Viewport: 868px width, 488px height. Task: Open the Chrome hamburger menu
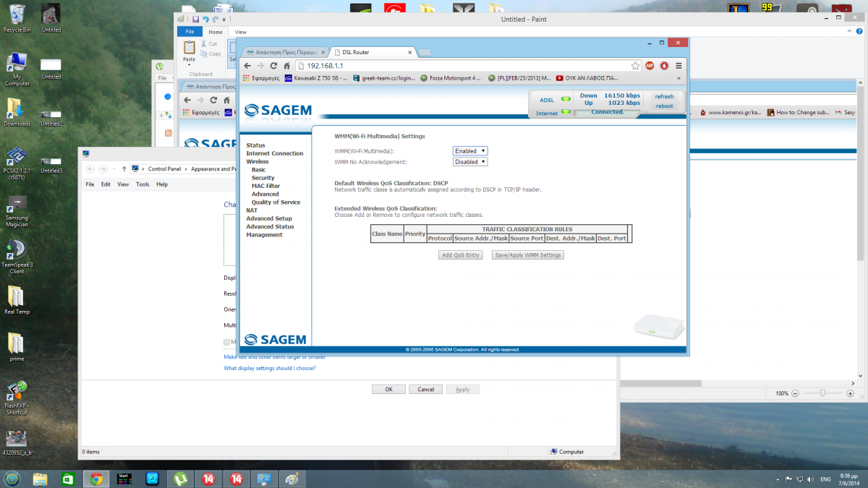pyautogui.click(x=678, y=66)
